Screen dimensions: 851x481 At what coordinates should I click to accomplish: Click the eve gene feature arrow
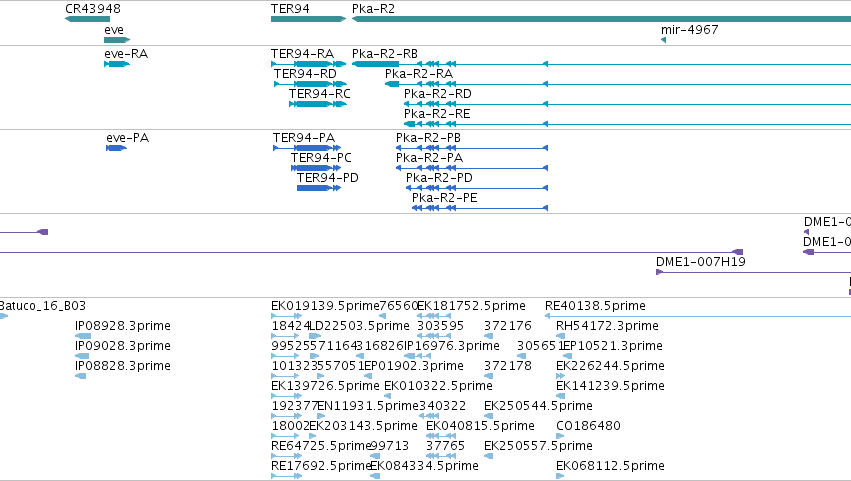coord(117,40)
